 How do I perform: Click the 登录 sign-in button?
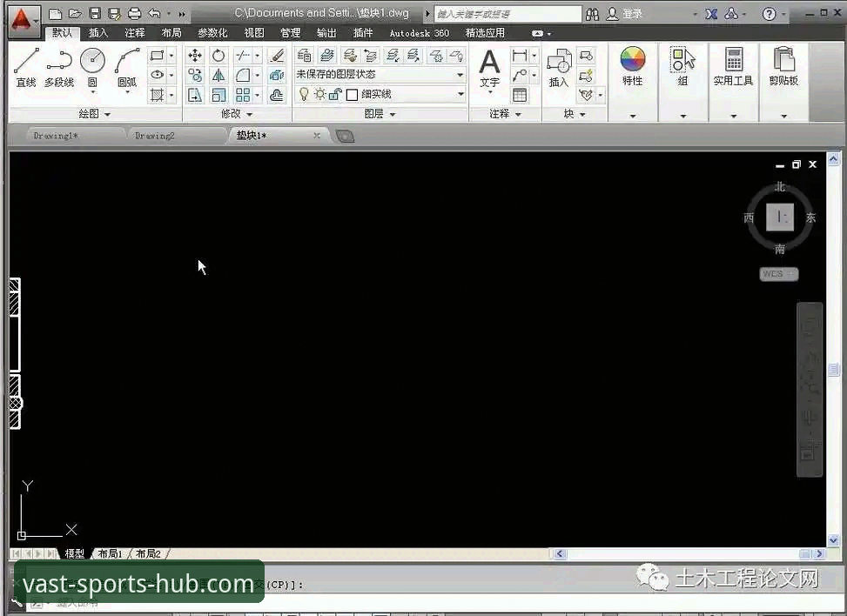626,14
